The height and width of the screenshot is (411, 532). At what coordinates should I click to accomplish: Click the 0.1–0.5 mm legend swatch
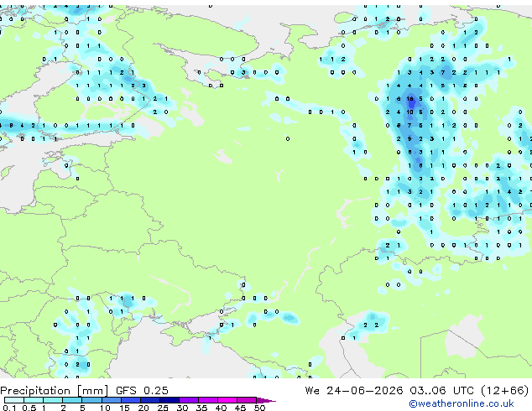[14, 400]
